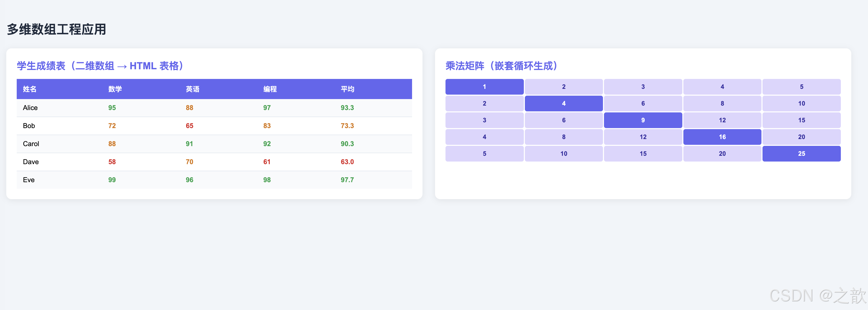Click the highlighted matrix cell 16
This screenshot has width=868, height=310.
tap(723, 137)
